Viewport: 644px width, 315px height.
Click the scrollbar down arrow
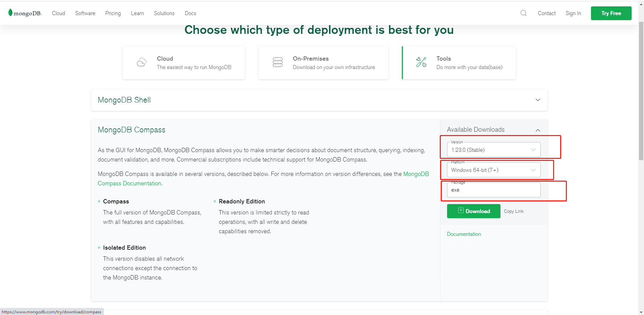(641, 312)
